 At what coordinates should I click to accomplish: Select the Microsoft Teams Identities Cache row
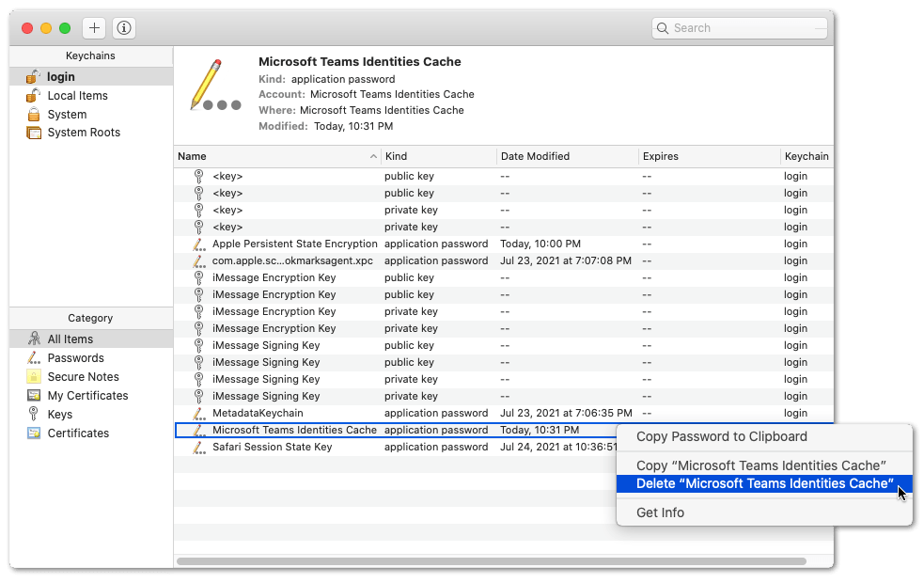click(395, 431)
